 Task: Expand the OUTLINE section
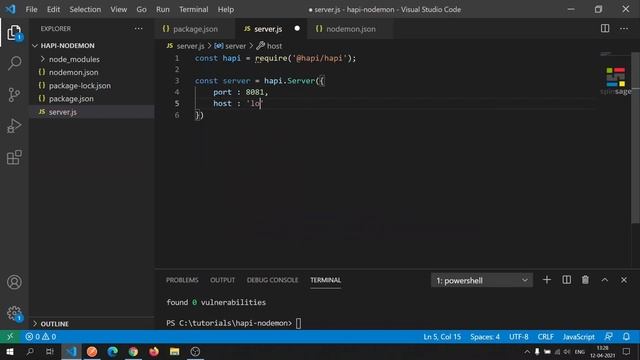(92, 324)
